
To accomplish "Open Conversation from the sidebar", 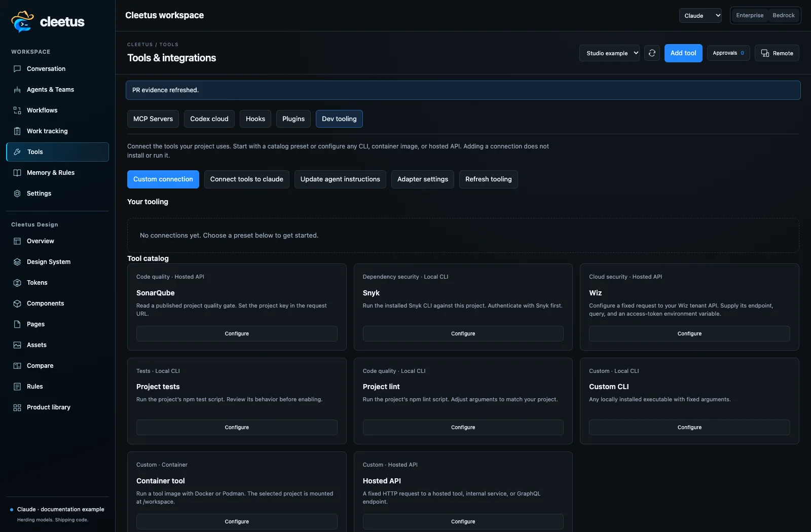I will tap(57, 69).
